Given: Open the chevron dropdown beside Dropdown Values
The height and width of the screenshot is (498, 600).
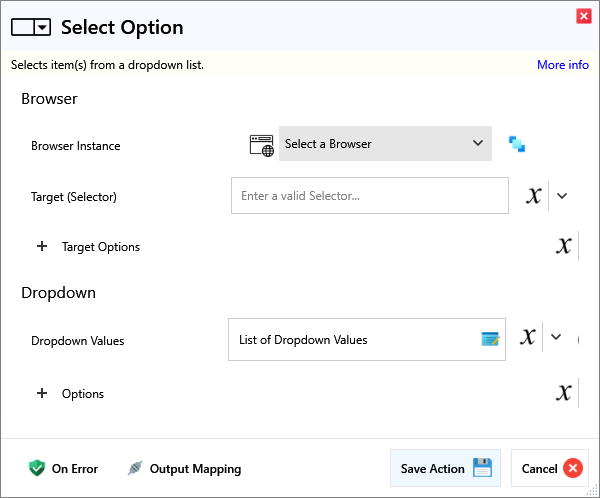Looking at the screenshot, I should 557,338.
